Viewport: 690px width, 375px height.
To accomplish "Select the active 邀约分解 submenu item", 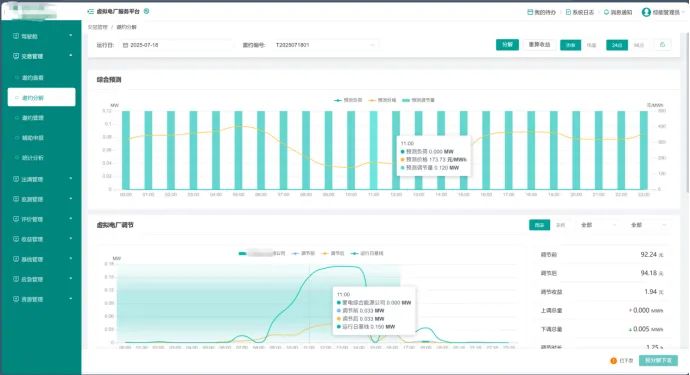I will [x=41, y=97].
